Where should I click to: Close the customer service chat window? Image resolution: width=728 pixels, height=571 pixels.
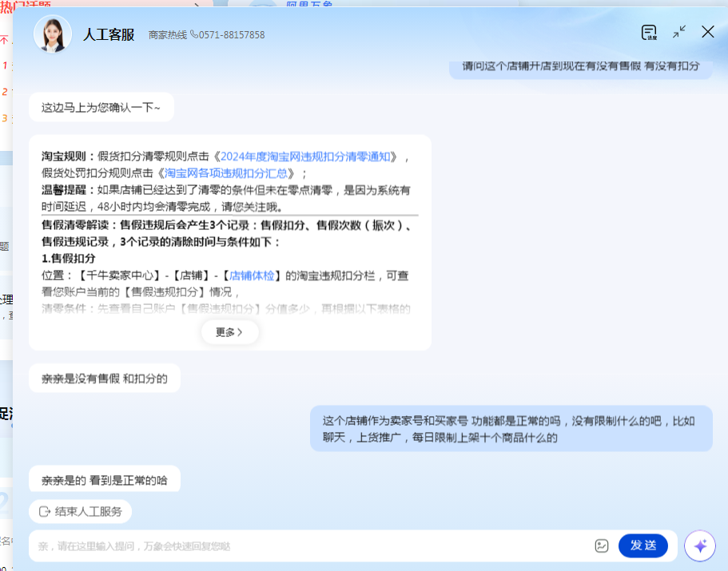(707, 31)
